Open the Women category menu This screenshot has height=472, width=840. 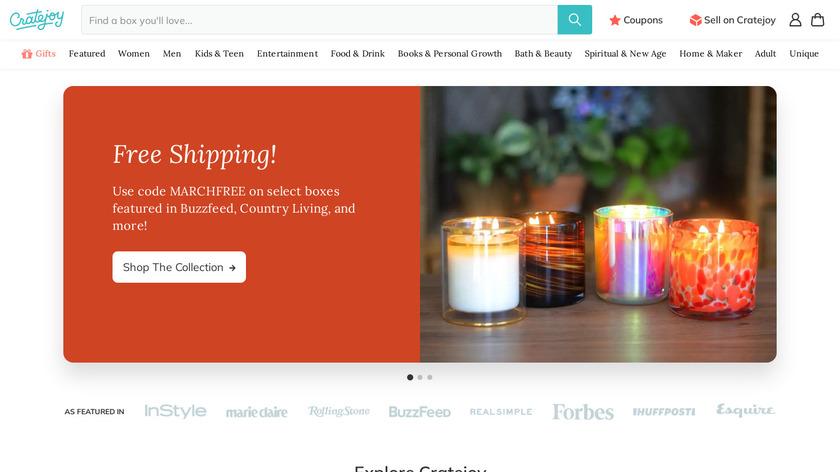tap(134, 54)
